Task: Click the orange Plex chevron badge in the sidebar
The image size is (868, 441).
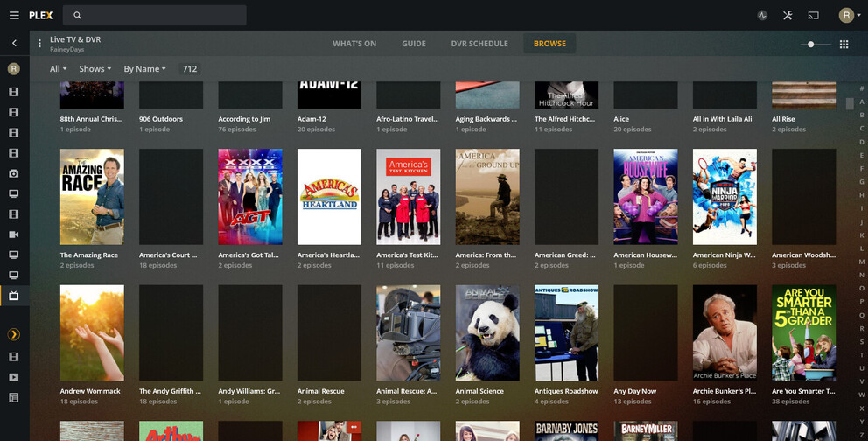Action: (x=14, y=334)
